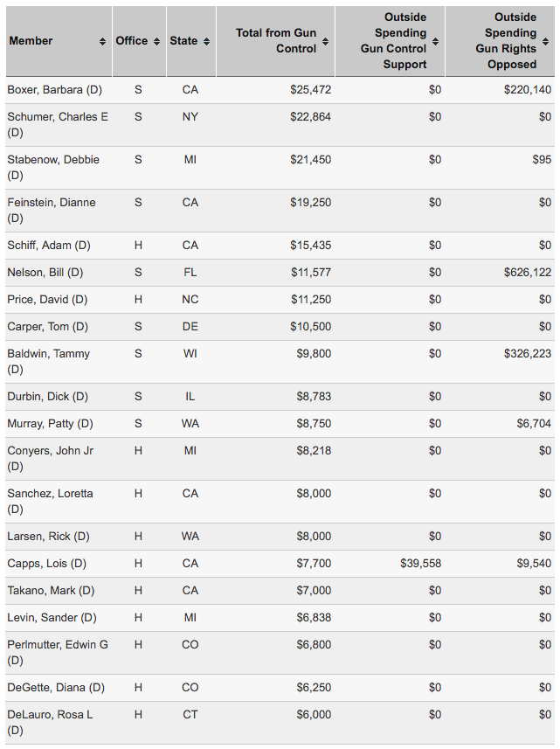560x749 pixels.
Task: Sort by Total from Gun Control header
Action: point(275,41)
